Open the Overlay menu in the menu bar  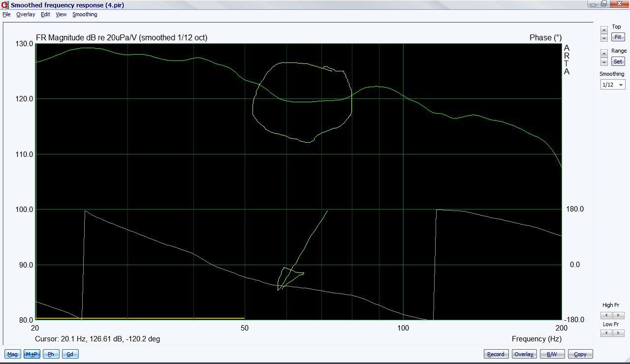point(26,14)
